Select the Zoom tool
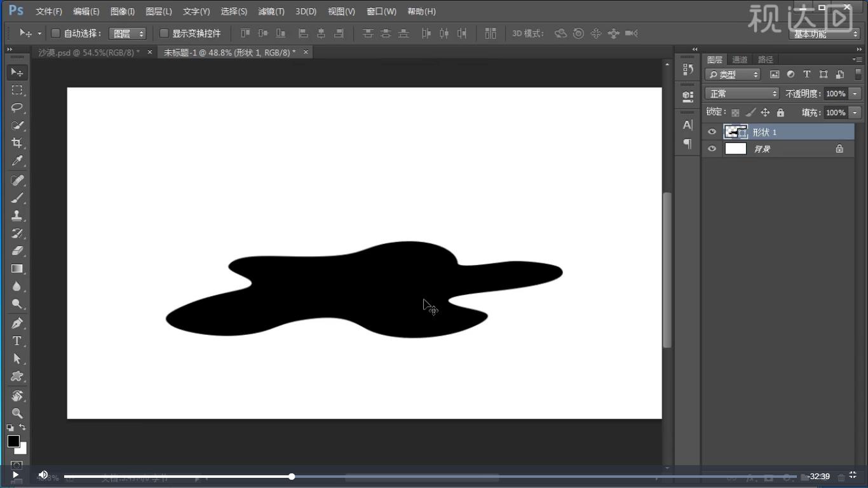 pyautogui.click(x=17, y=413)
